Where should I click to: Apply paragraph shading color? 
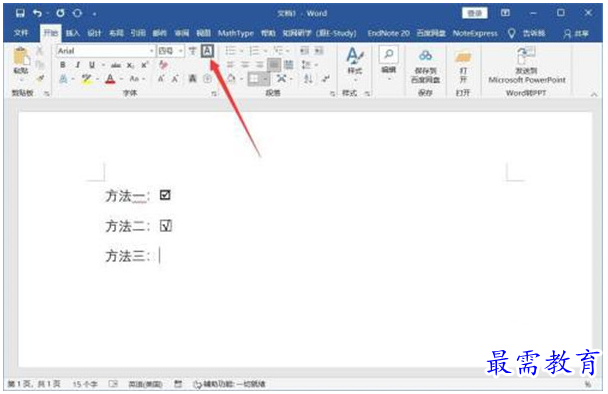(x=231, y=79)
